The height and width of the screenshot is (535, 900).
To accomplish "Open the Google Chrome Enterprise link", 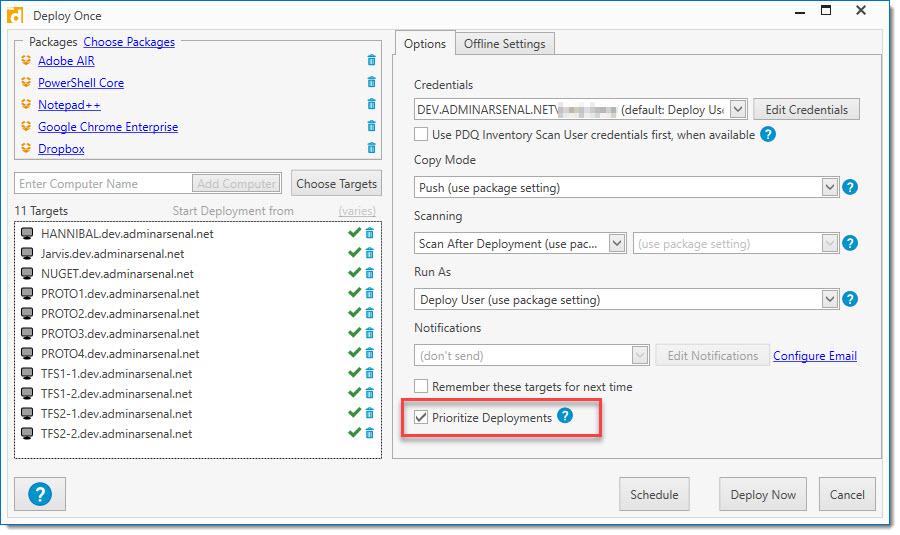I will pyautogui.click(x=108, y=126).
